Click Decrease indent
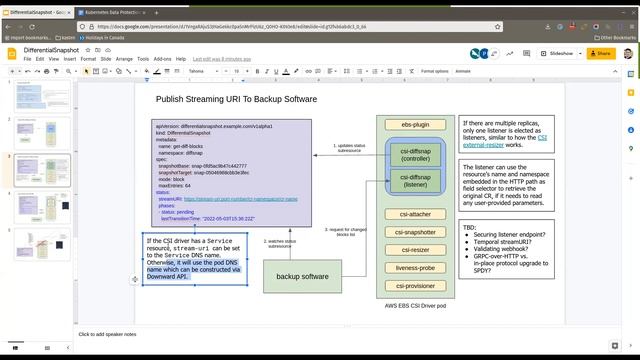 [390, 71]
